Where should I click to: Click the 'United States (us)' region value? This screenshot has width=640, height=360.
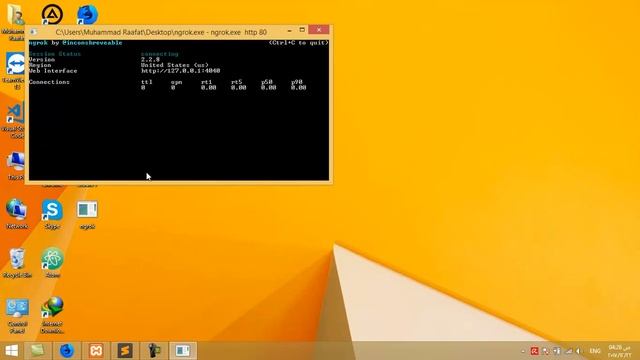(175, 65)
